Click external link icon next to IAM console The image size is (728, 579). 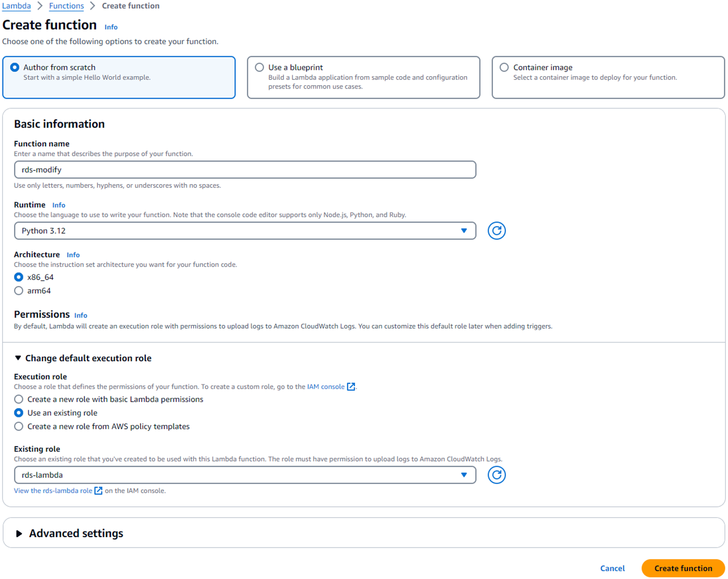(351, 387)
